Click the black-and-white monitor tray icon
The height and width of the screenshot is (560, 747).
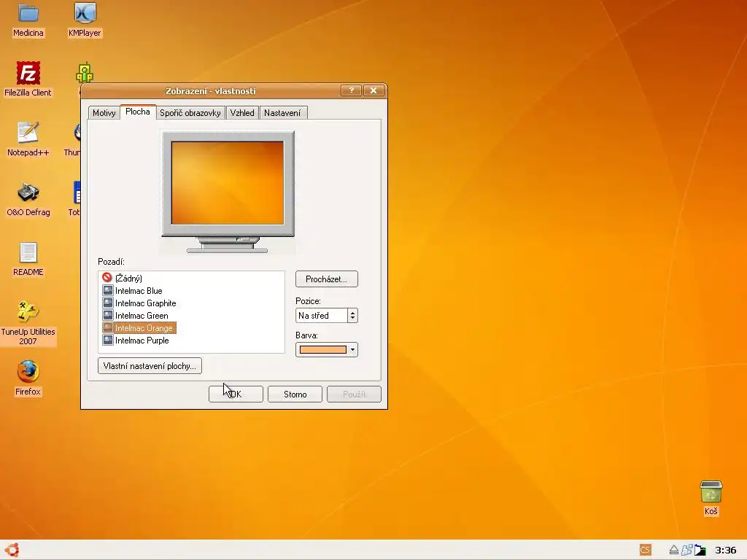tap(700, 550)
